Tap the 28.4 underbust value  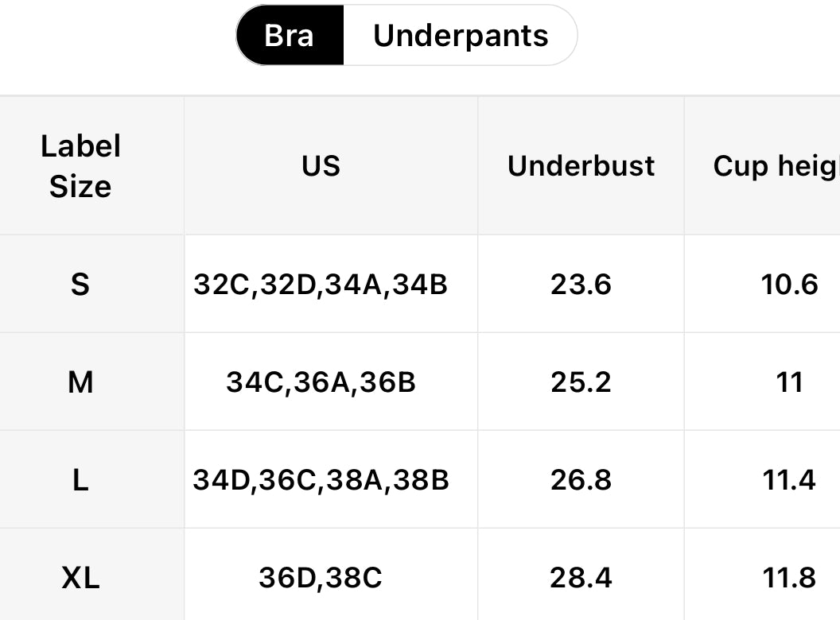click(581, 578)
